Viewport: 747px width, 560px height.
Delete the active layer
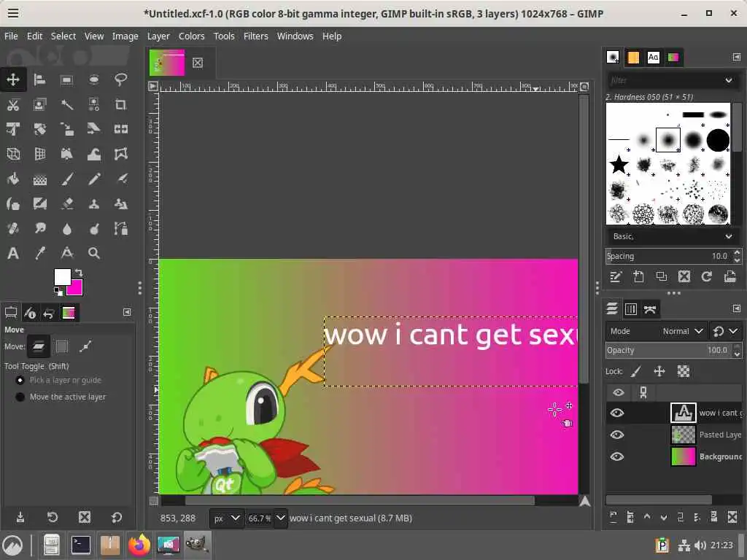tap(732, 517)
